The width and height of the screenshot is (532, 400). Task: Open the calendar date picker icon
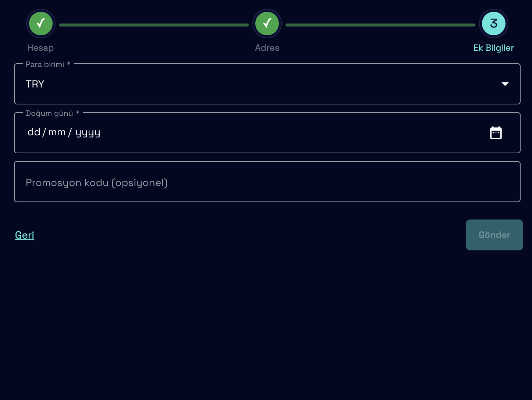point(496,133)
